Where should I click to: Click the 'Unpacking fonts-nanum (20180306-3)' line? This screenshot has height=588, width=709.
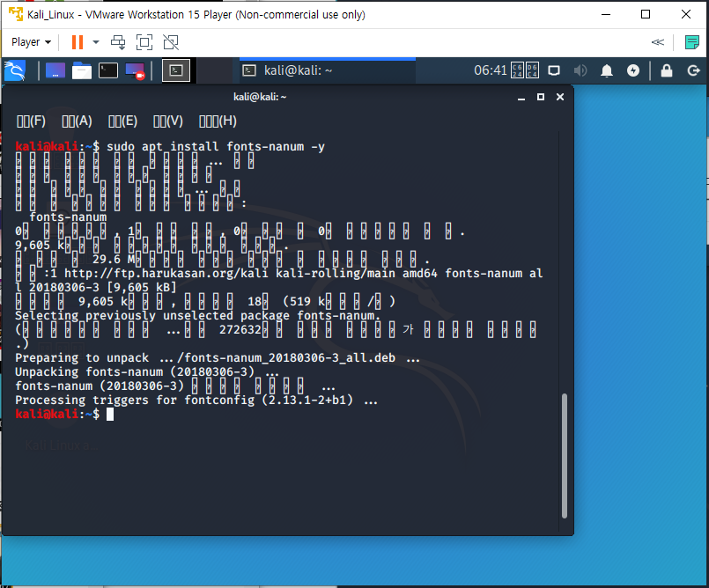tap(147, 372)
